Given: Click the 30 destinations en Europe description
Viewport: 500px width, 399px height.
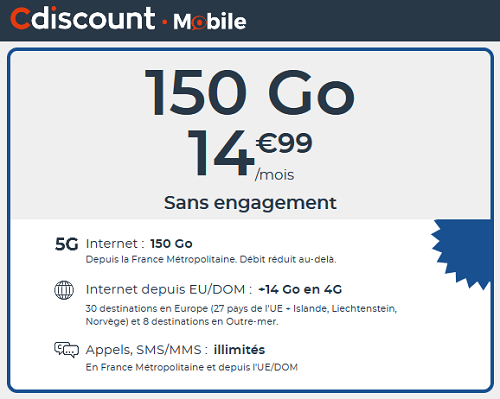Looking at the screenshot, I should coord(241,315).
